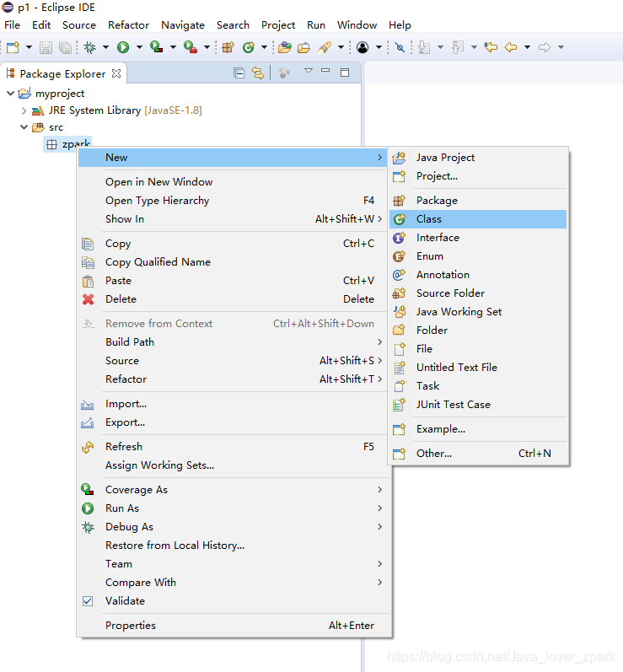Select Delete in the context menu
Viewport: 623px width, 672px height.
pos(234,299)
